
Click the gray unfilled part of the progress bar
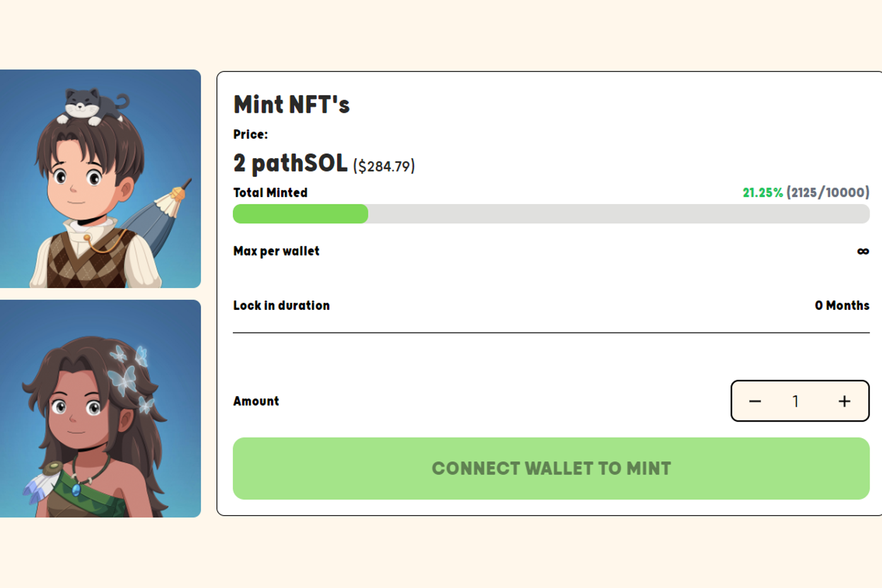tap(617, 214)
